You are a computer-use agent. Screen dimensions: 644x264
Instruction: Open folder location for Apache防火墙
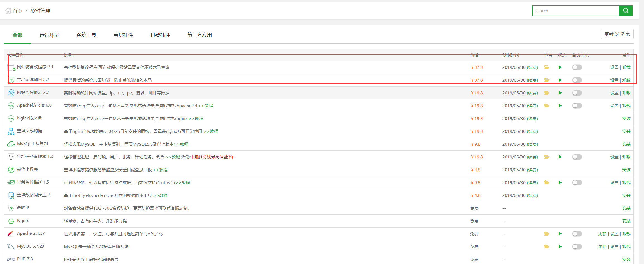(546, 106)
